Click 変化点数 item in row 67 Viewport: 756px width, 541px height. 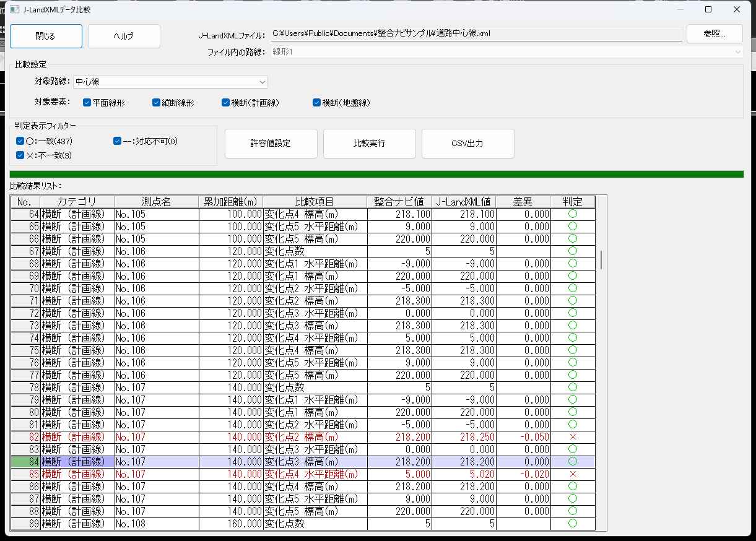tap(315, 251)
